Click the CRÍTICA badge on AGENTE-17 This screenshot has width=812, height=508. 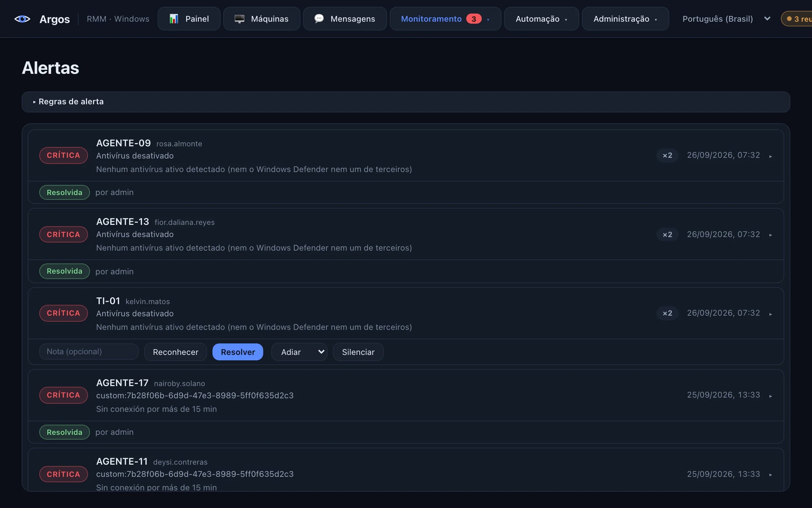tap(64, 395)
